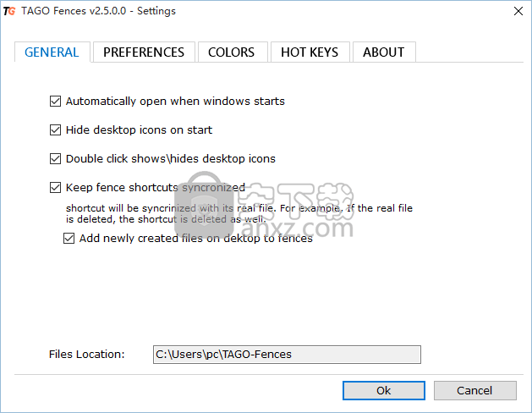
Task: Confirm settings with the Ok button
Action: 384,391
